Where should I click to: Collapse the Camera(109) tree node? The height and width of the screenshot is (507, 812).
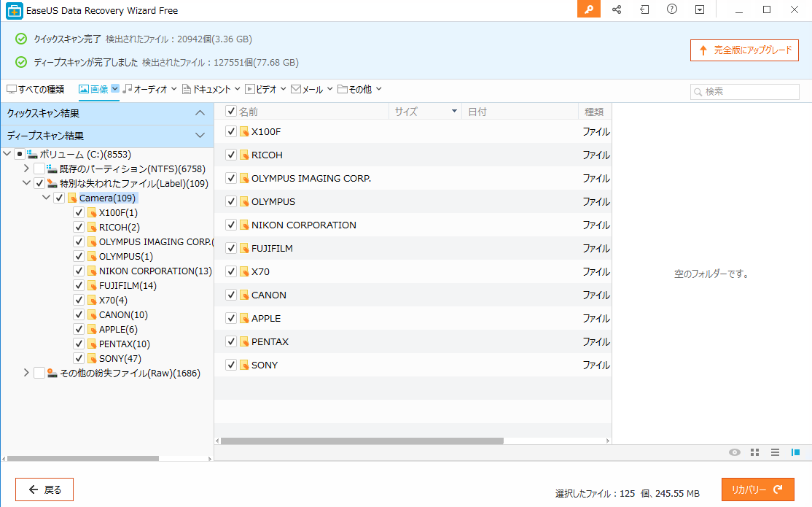(x=46, y=198)
